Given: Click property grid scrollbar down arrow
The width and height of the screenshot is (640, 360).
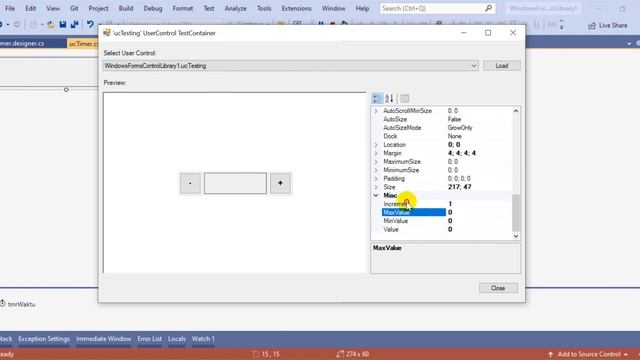Looking at the screenshot, I should (516, 236).
